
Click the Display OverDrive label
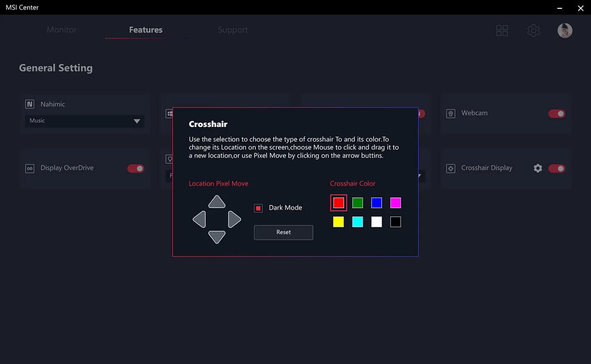click(x=67, y=168)
